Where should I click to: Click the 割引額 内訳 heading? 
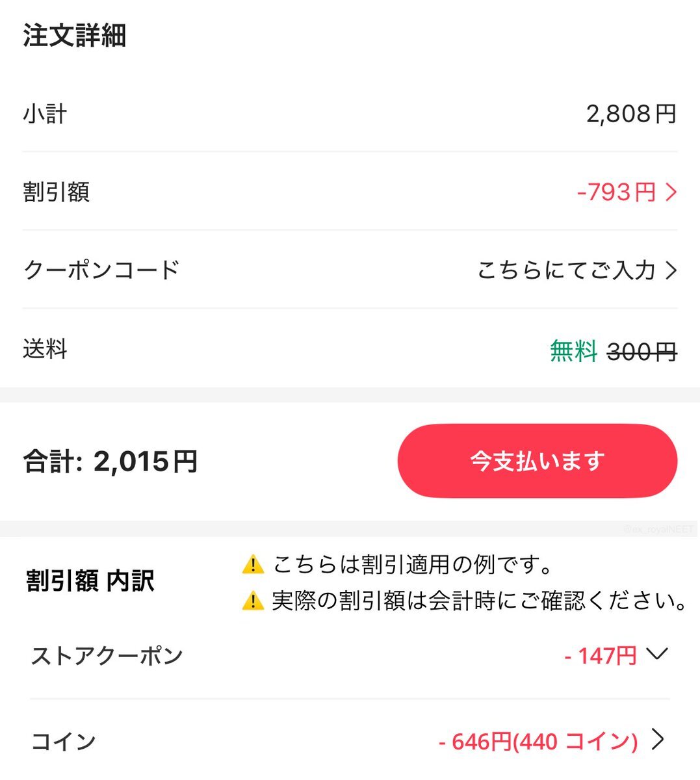point(90,580)
